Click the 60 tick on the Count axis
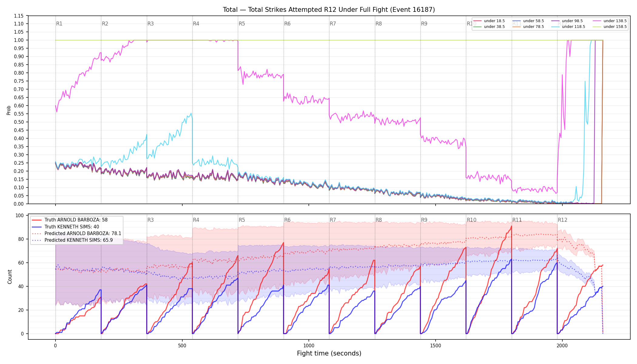 pyautogui.click(x=21, y=263)
